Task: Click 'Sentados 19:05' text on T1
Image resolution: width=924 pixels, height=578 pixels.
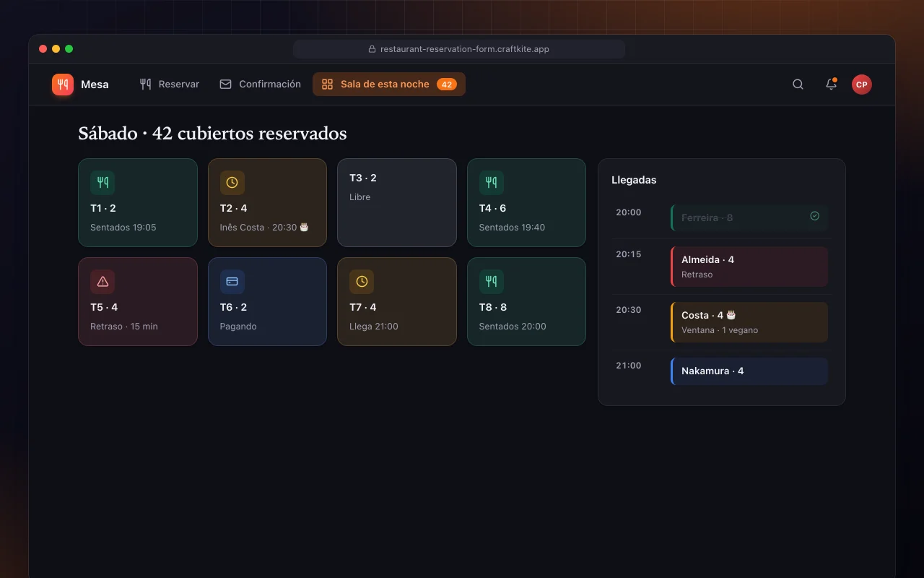Action: (x=123, y=228)
